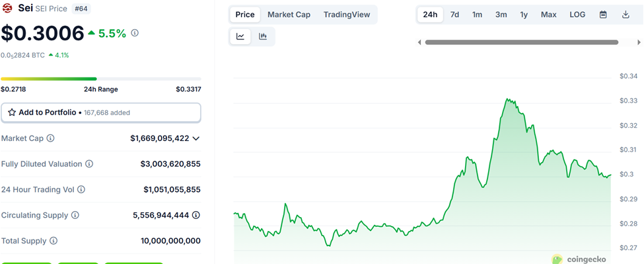
Task: Click the right scroll arrow of chart scrollbar
Action: click(x=639, y=42)
